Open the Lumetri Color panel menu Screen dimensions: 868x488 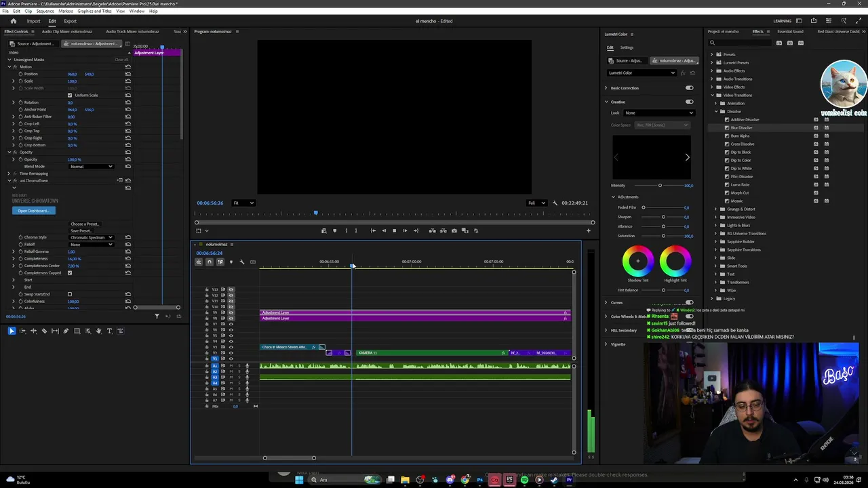click(633, 34)
